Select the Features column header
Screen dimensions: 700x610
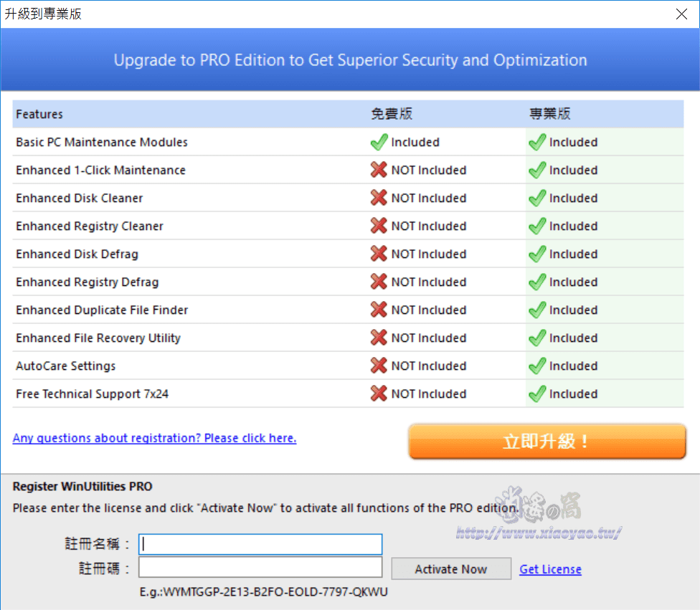coord(39,114)
